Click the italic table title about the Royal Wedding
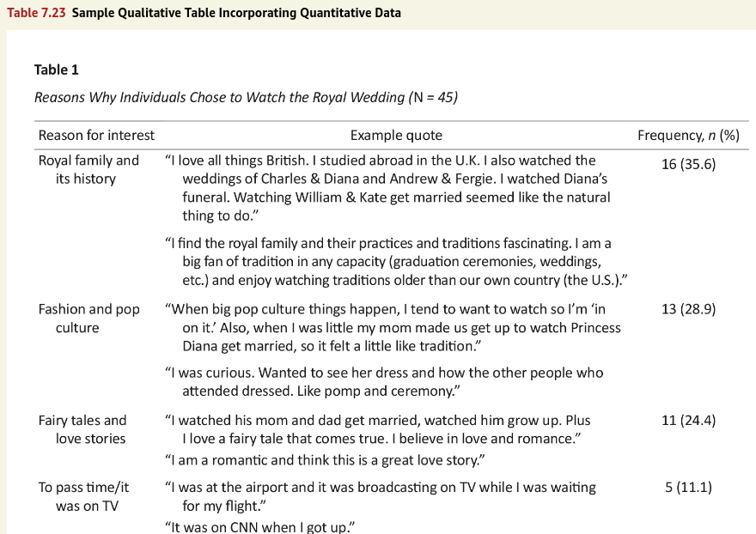This screenshot has width=756, height=534. point(246,97)
